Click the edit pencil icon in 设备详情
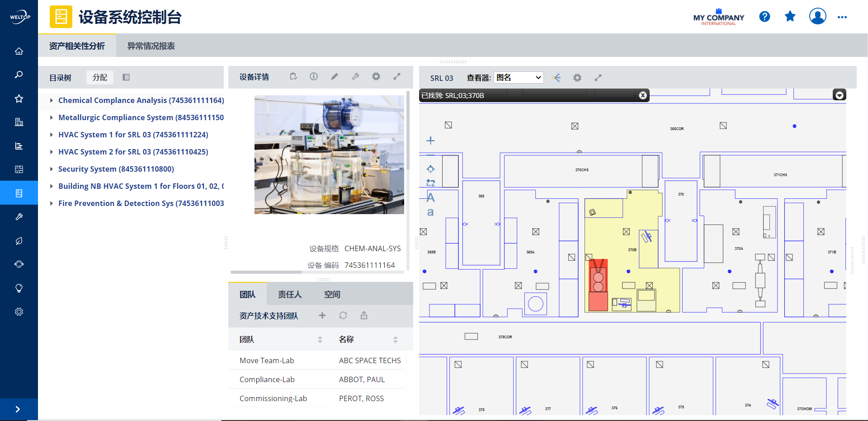Image resolution: width=868 pixels, height=421 pixels. click(x=335, y=77)
